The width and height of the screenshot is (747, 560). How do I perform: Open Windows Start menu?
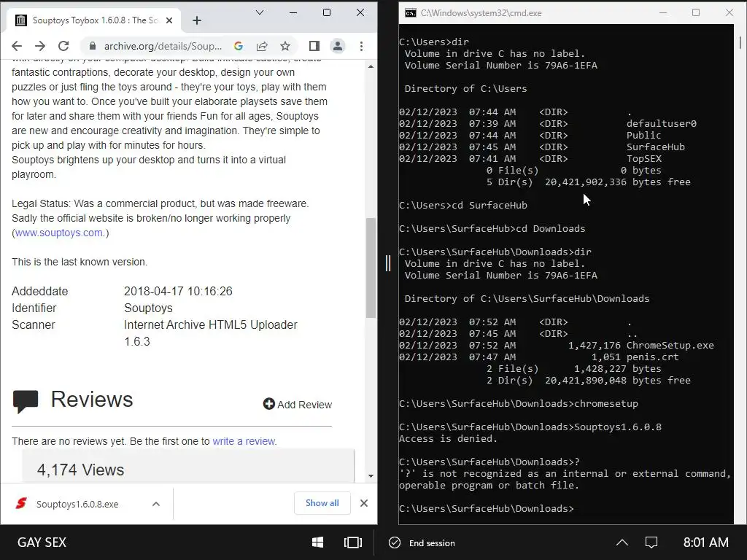318,542
